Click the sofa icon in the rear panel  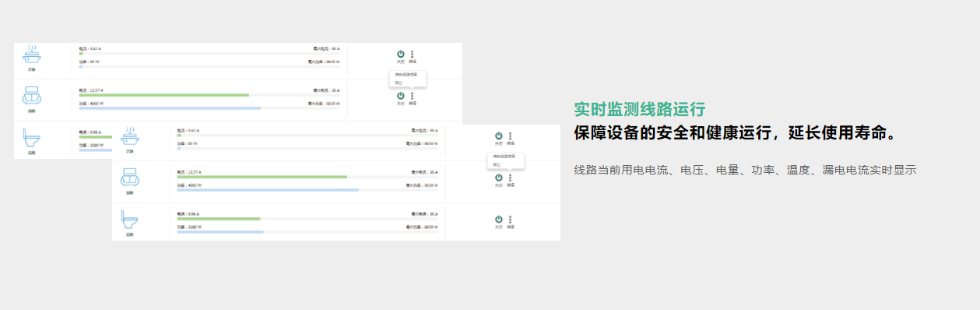click(32, 97)
